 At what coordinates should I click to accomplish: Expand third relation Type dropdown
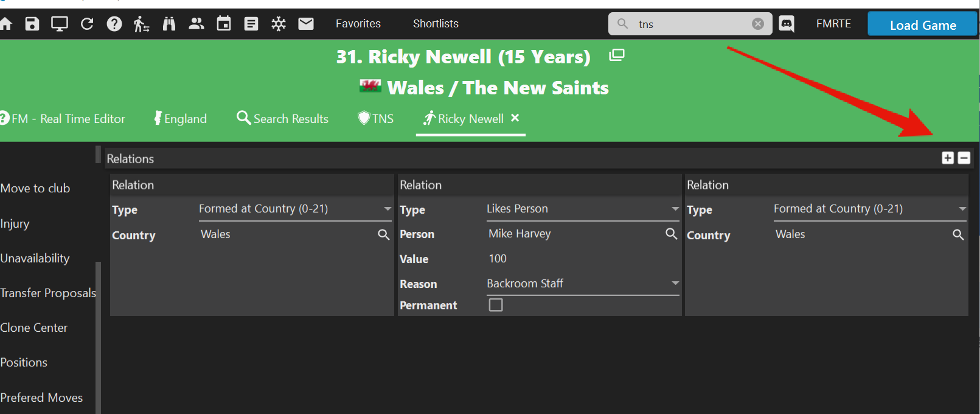pos(962,209)
